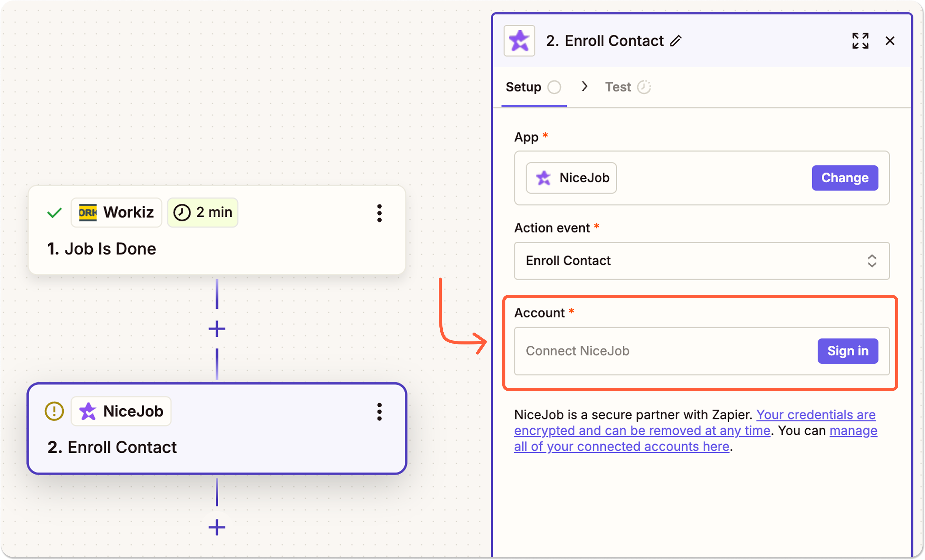
Task: Click the Sign in button
Action: [x=848, y=351]
